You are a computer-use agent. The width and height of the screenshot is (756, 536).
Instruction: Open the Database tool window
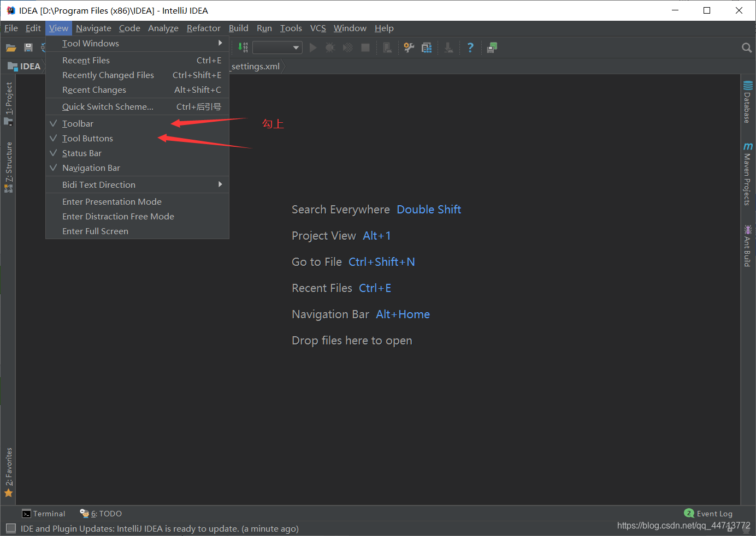[748, 102]
